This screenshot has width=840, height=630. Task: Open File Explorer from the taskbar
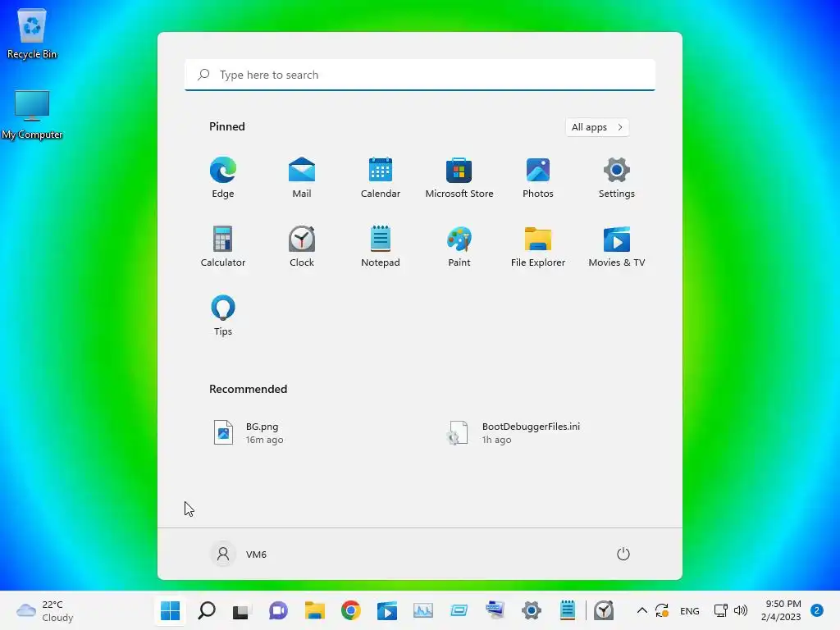click(x=315, y=610)
